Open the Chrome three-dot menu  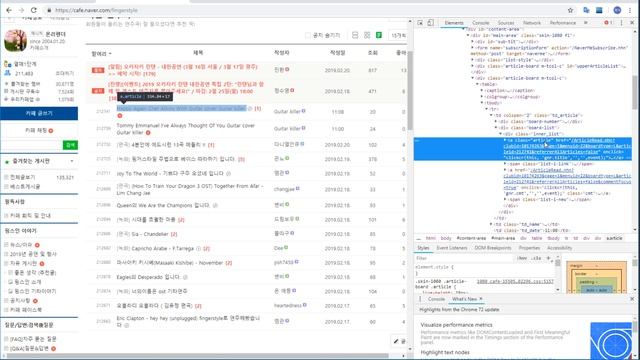pyautogui.click(x=630, y=10)
